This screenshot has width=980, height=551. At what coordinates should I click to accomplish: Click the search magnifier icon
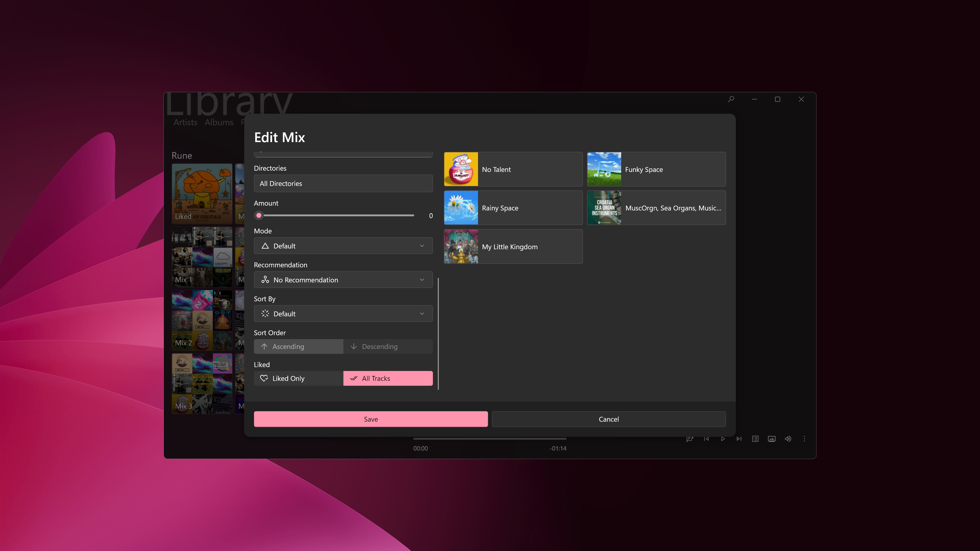coord(731,99)
